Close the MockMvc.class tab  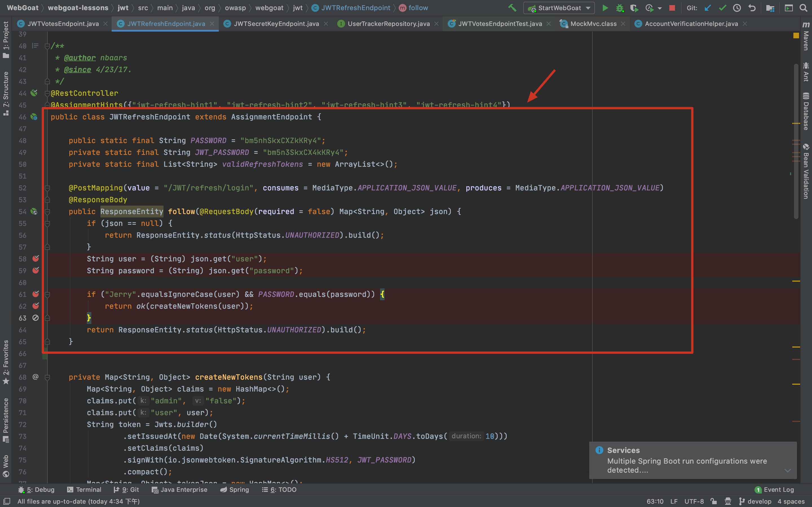[x=623, y=24]
